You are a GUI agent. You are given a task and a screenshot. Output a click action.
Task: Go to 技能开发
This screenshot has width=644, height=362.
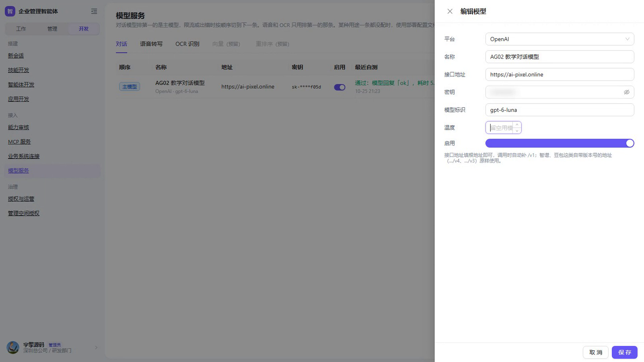coord(18,70)
